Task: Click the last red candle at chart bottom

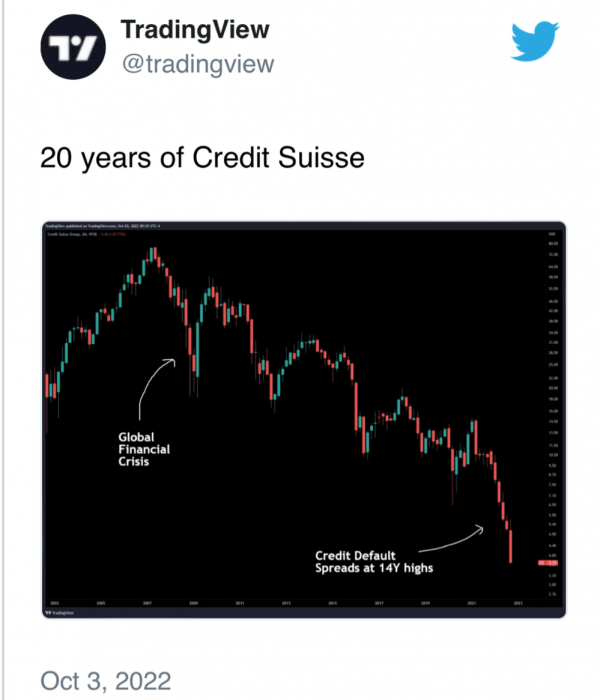Action: pyautogui.click(x=511, y=546)
